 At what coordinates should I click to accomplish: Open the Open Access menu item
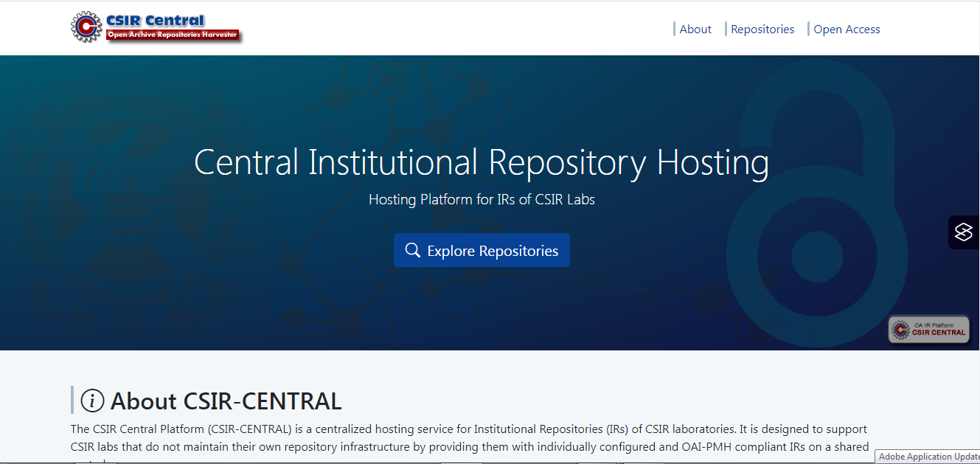(847, 30)
